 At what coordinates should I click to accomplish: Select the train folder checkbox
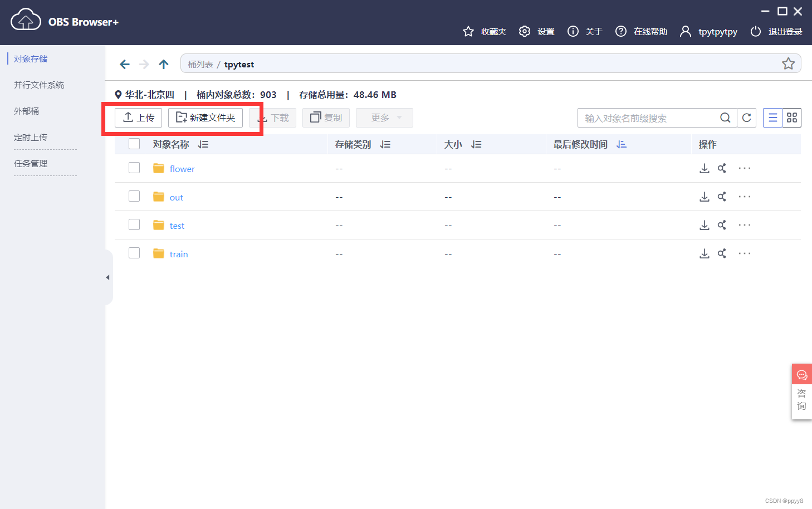(134, 253)
